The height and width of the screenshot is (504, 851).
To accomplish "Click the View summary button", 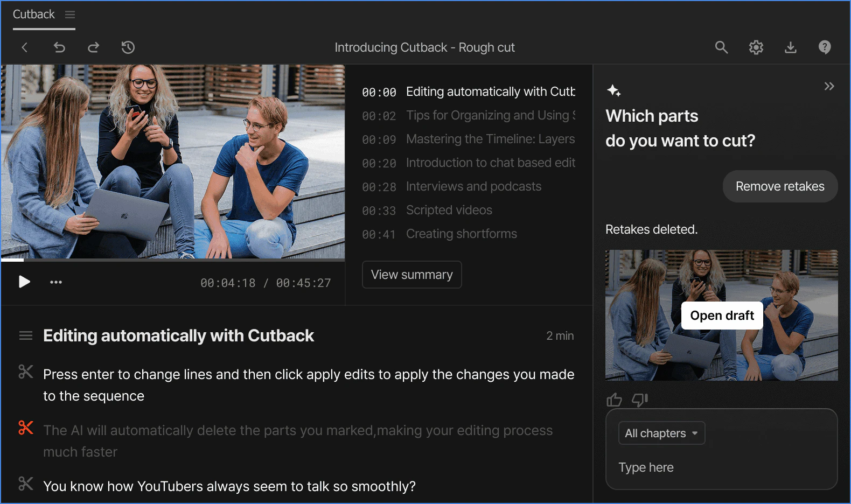I will tap(411, 275).
